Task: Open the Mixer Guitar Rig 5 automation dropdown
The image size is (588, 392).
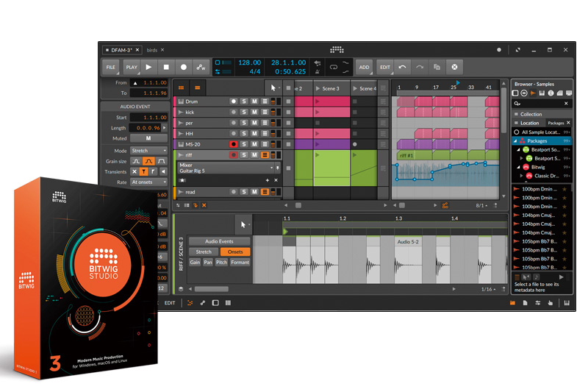Action: pos(226,168)
